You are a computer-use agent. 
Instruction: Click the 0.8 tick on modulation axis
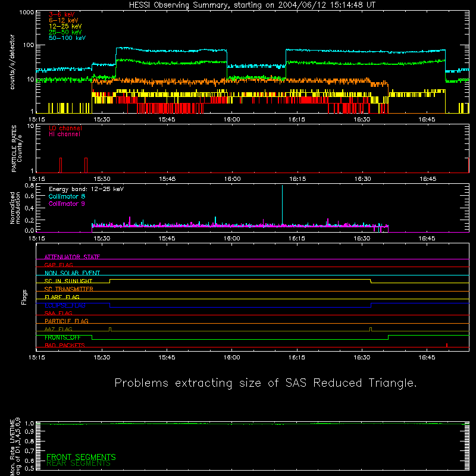[x=29, y=185]
